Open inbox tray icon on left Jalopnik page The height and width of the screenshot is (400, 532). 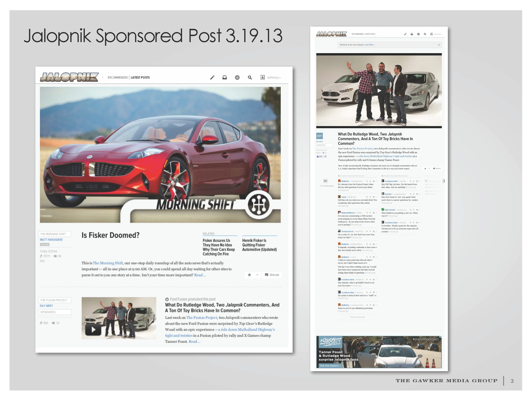(x=225, y=77)
